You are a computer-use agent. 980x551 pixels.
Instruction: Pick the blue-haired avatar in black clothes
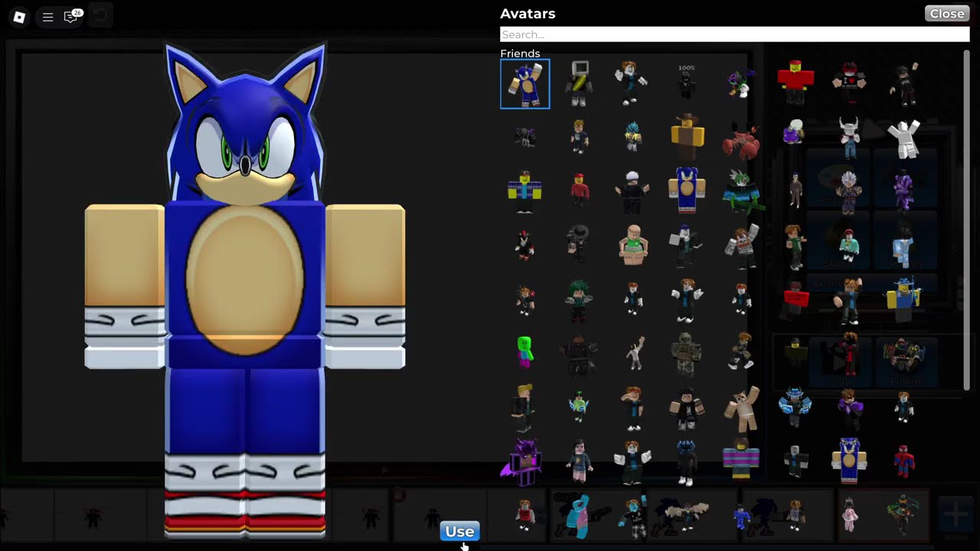(x=686, y=461)
